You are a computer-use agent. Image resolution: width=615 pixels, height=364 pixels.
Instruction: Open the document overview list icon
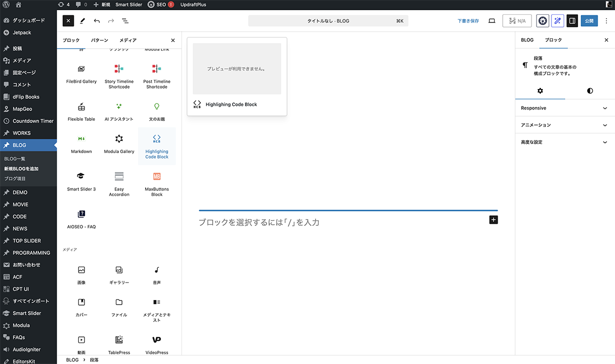[125, 21]
